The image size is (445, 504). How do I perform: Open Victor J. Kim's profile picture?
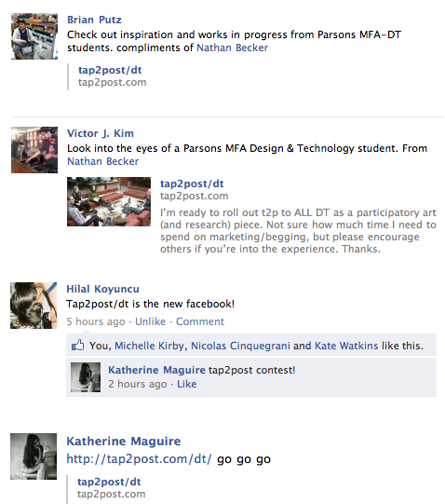[x=34, y=150]
